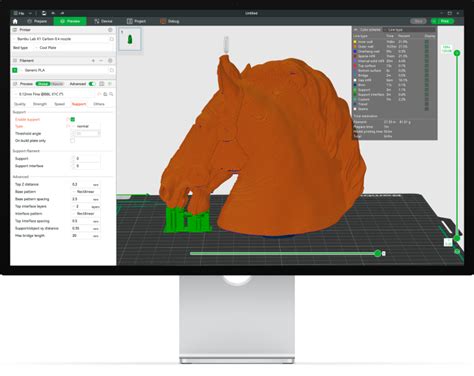Click the Top Z distance field
Image resolution: width=474 pixels, height=376 pixels.
pyautogui.click(x=86, y=184)
